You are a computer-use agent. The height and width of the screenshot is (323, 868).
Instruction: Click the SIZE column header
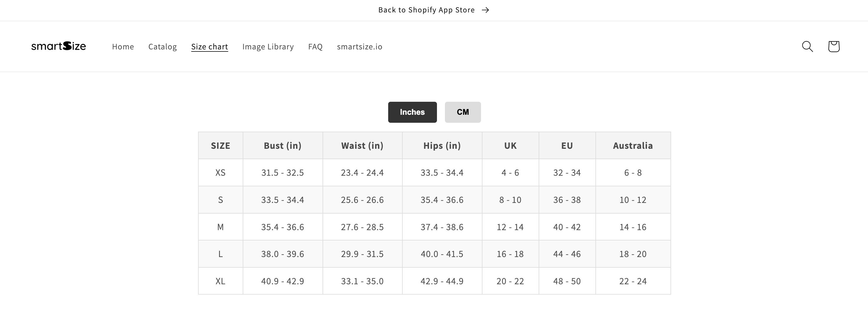click(x=220, y=146)
